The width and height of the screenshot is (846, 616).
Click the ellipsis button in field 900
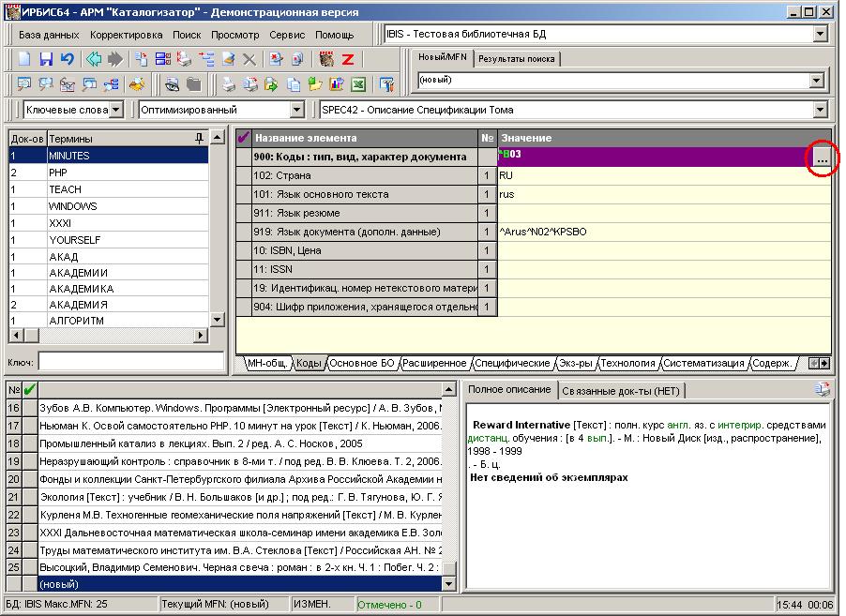click(x=821, y=158)
